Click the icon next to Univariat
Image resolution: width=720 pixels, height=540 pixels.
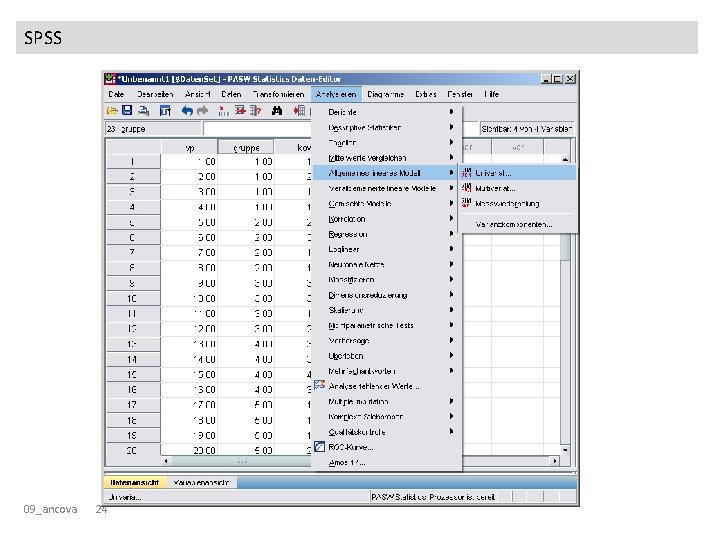pos(467,173)
